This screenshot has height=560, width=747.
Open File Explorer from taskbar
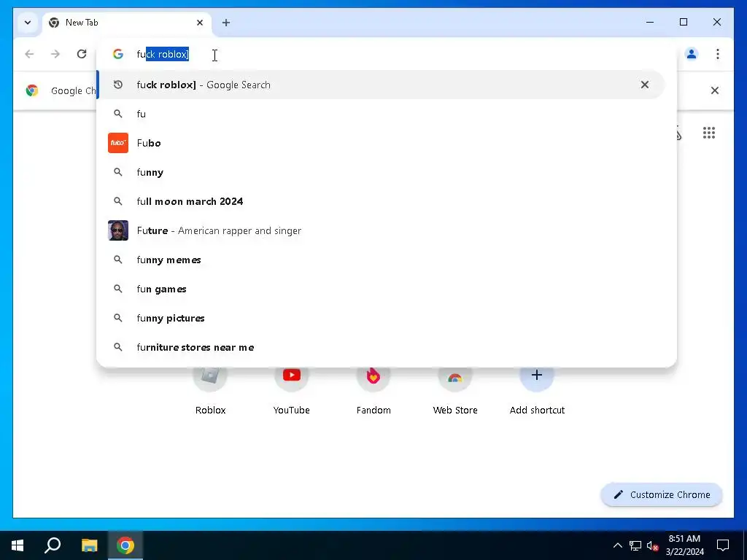(x=90, y=545)
